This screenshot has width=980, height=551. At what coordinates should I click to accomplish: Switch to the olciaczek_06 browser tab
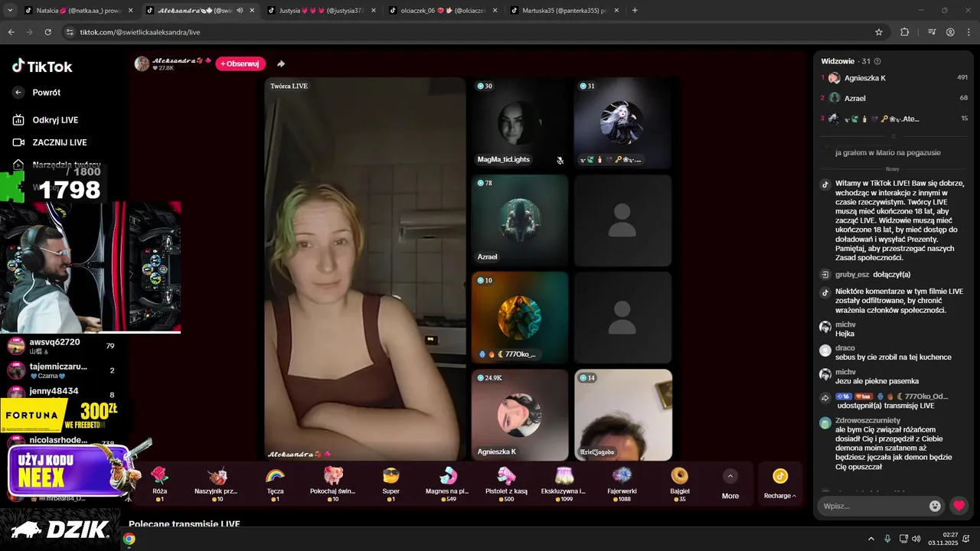(x=442, y=11)
